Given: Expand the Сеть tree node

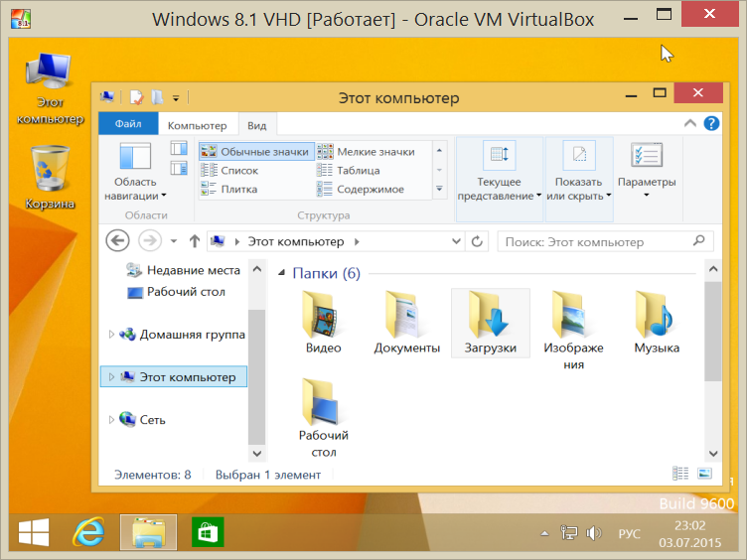Looking at the screenshot, I should click(111, 420).
